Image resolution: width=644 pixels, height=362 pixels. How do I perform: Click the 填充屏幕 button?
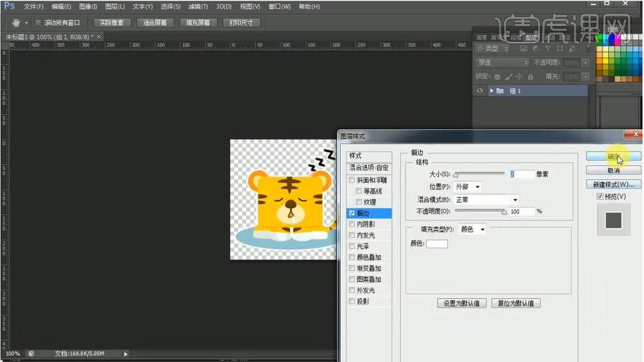[x=198, y=23]
